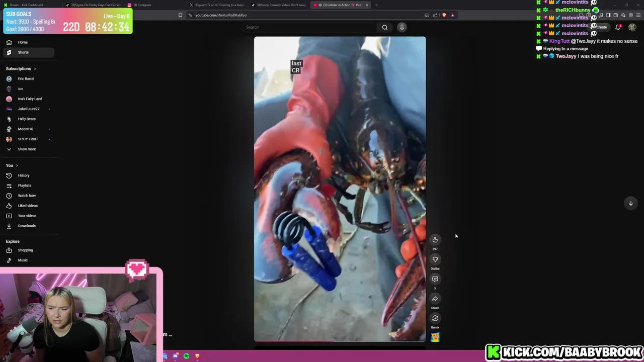Go to the next Short with the down arrow
Viewport: 644px width, 362px height.
(x=630, y=203)
